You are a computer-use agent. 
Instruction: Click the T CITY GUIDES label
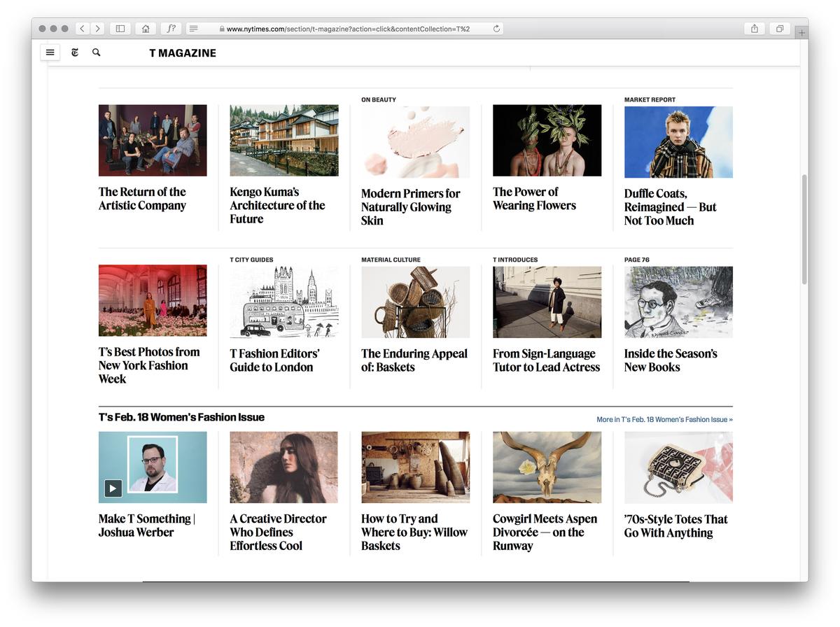point(251,260)
